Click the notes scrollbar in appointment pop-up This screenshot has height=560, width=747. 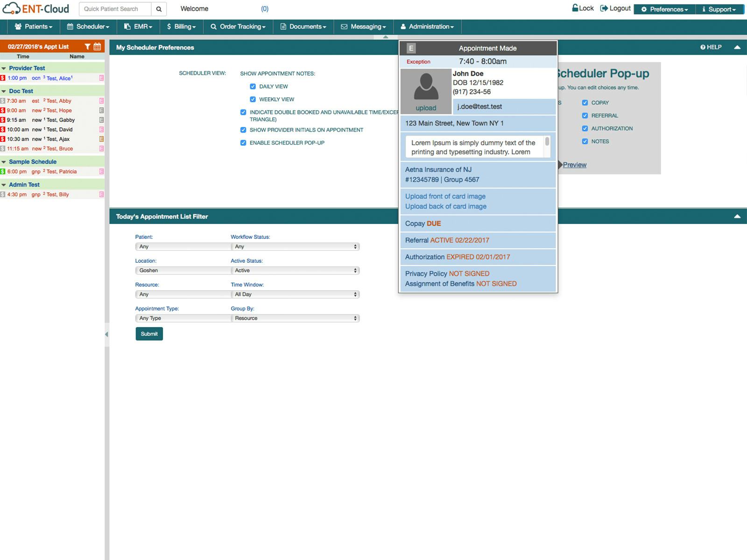pos(547,142)
